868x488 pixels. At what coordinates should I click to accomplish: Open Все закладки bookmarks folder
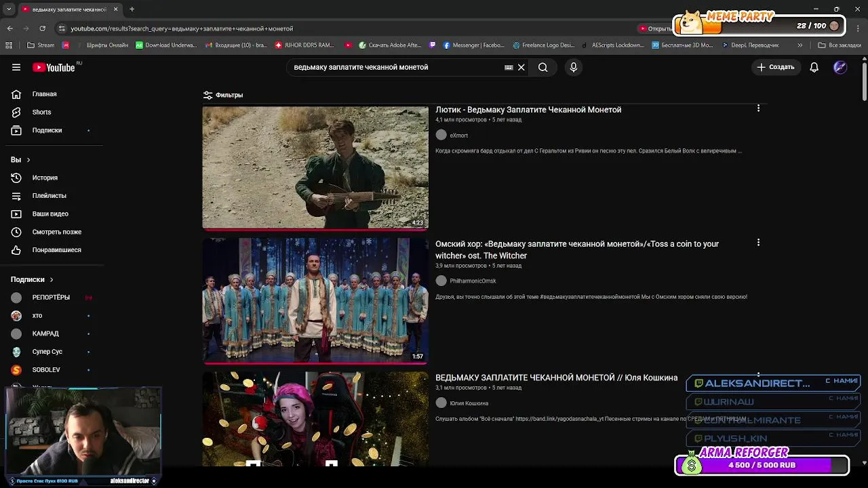pyautogui.click(x=840, y=45)
